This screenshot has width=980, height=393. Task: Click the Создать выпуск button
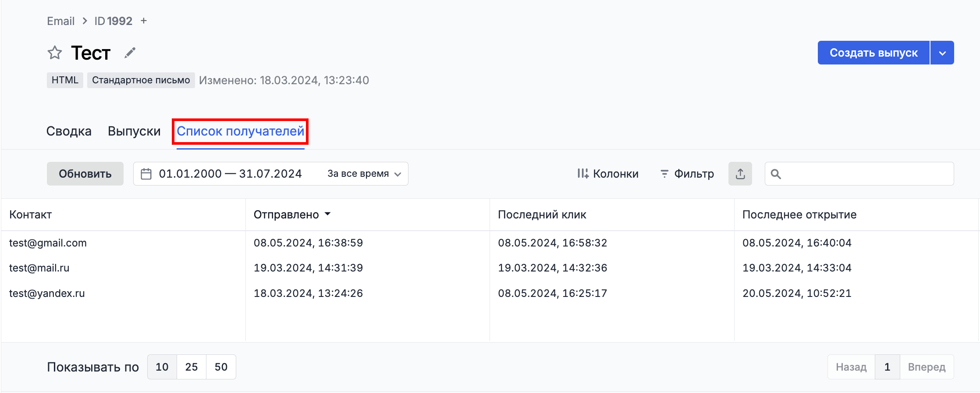(x=873, y=53)
